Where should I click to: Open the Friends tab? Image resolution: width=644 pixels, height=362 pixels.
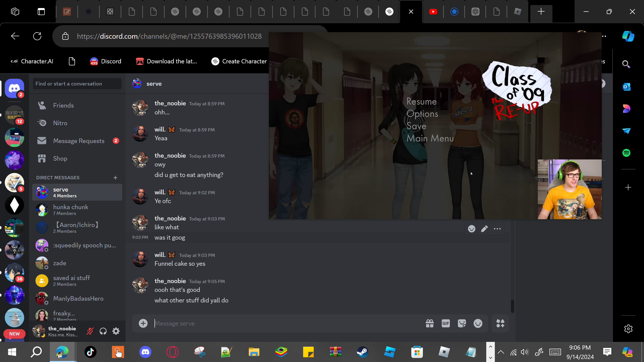(x=63, y=105)
